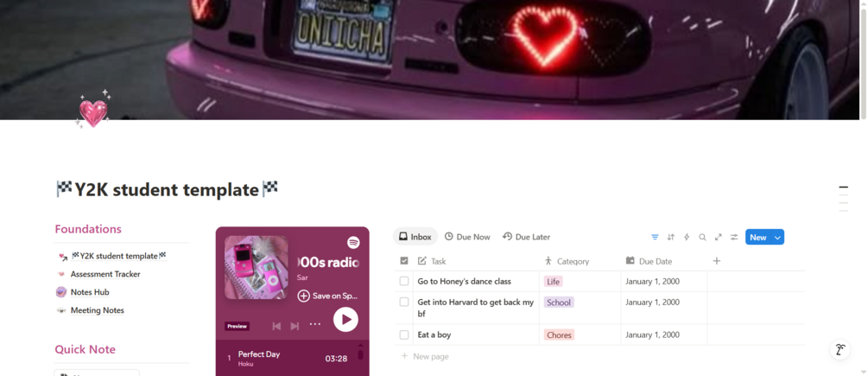Tick the 'Eat a boy' task checkbox

tap(404, 335)
